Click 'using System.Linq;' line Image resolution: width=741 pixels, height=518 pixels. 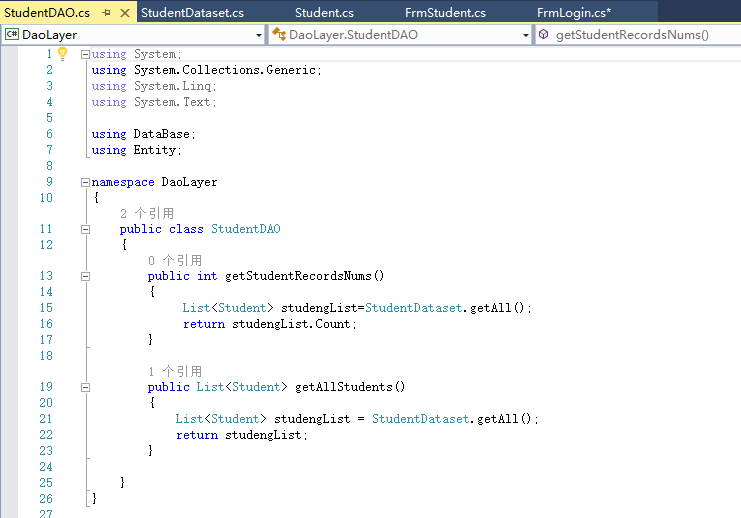tap(154, 86)
